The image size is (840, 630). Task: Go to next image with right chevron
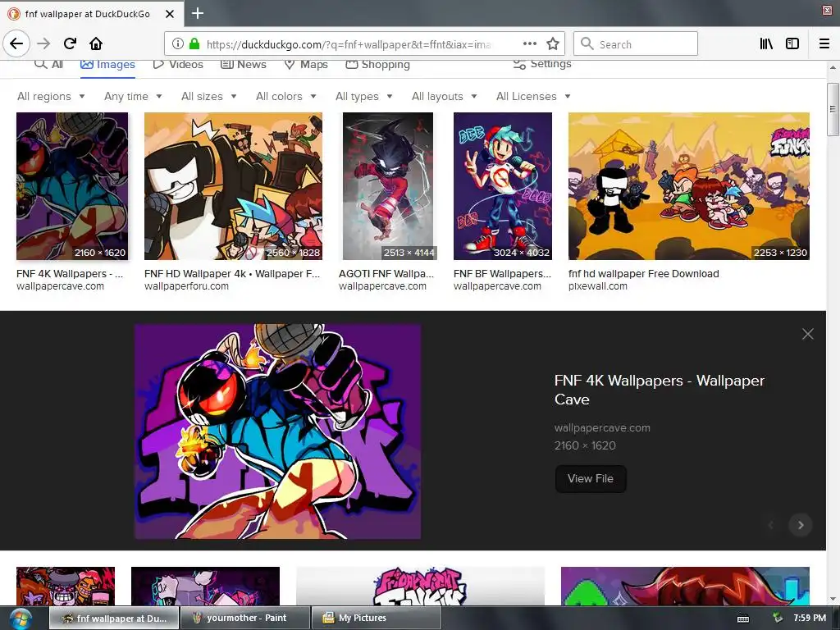[x=801, y=525]
